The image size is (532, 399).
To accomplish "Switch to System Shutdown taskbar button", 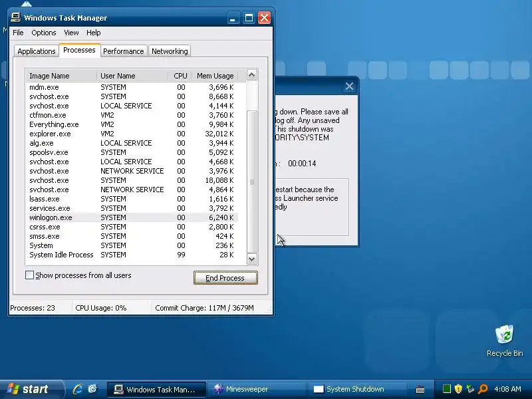I will pyautogui.click(x=357, y=389).
